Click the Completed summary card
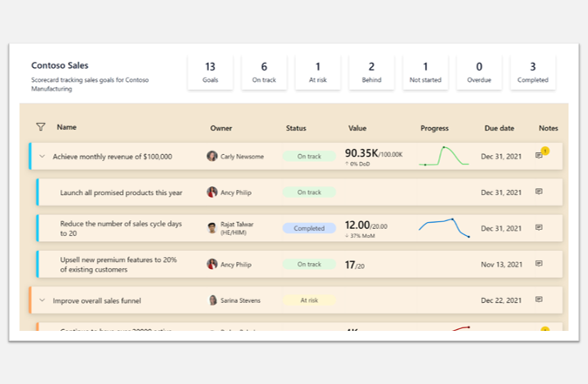Image resolution: width=588 pixels, height=384 pixels. [532, 72]
